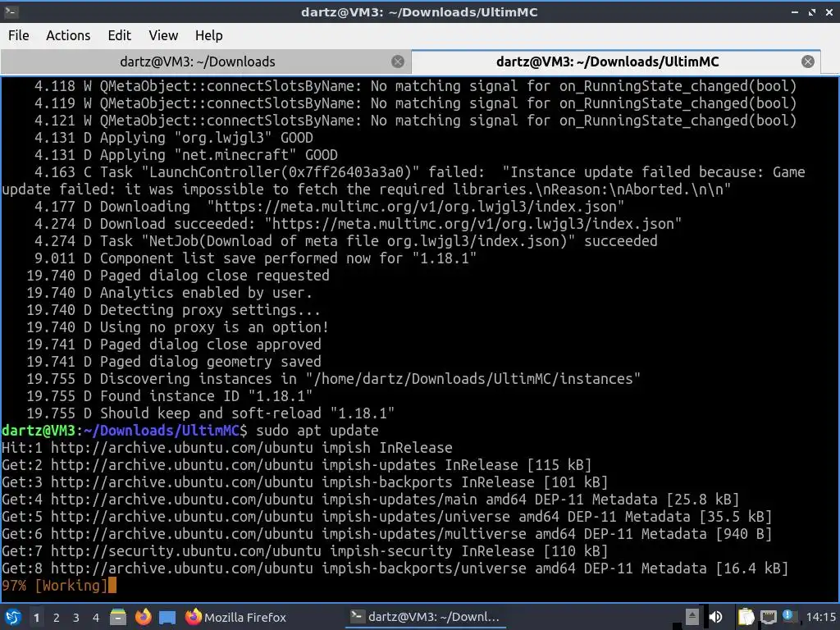
Task: Open the removable media eject tray icon
Action: tap(692, 617)
